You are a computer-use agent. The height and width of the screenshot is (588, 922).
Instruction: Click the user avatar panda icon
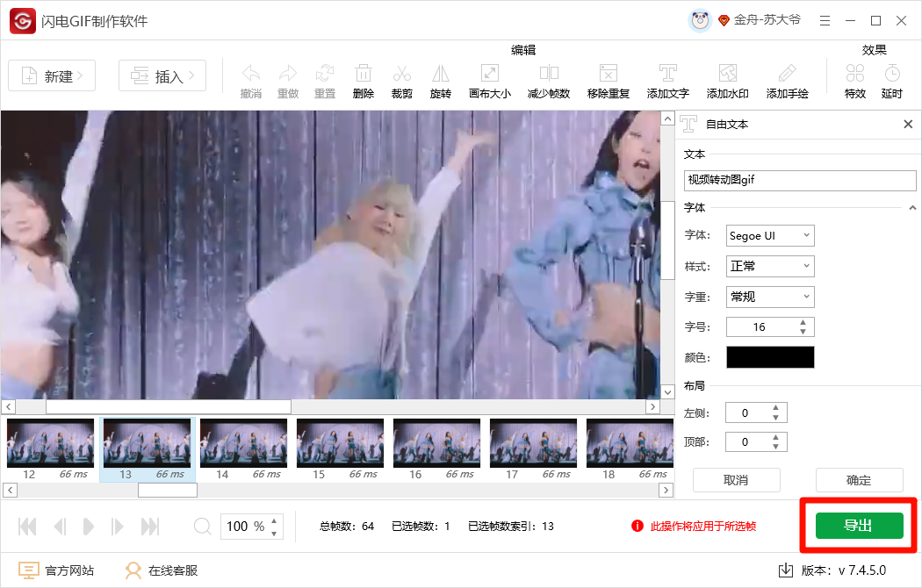tap(700, 21)
